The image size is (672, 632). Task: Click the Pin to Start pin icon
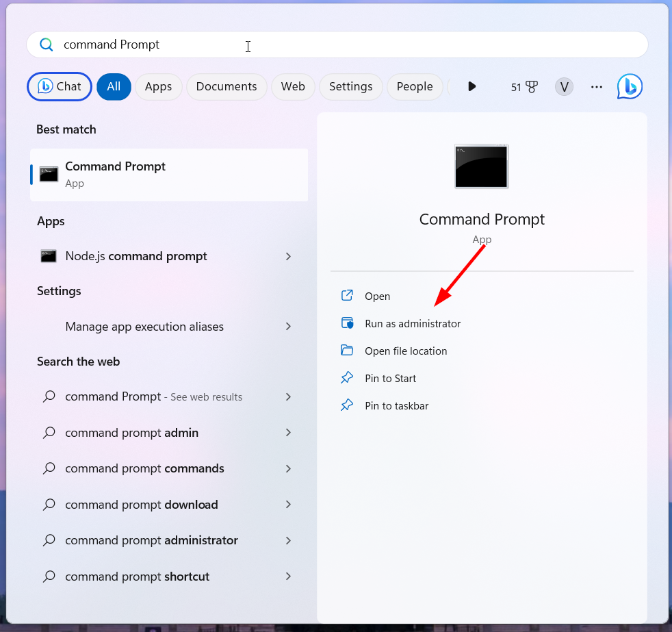(x=347, y=378)
